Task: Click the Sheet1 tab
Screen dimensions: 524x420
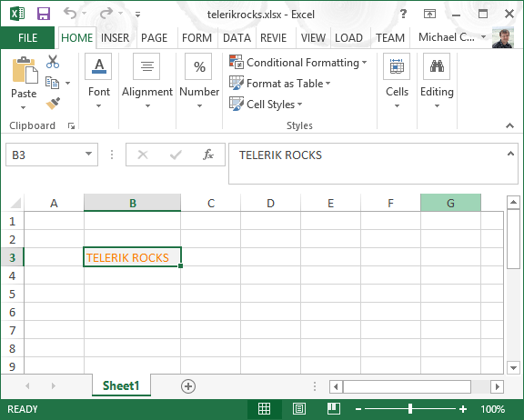Action: 121,385
